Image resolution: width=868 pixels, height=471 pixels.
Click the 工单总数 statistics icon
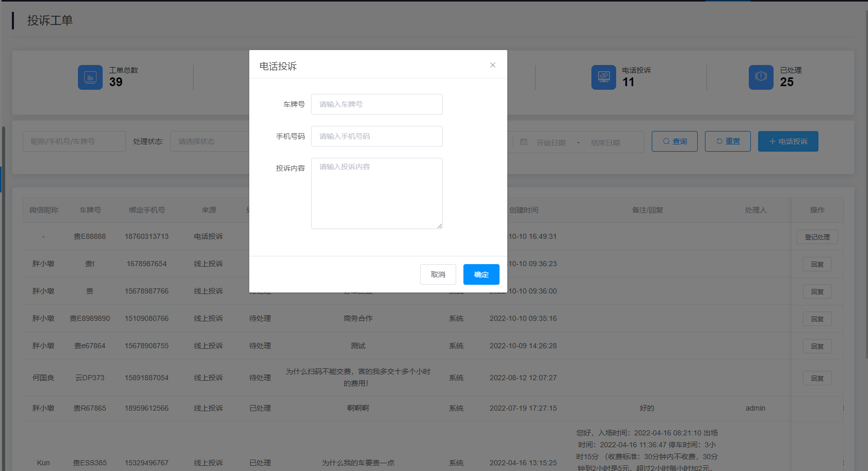click(x=90, y=77)
